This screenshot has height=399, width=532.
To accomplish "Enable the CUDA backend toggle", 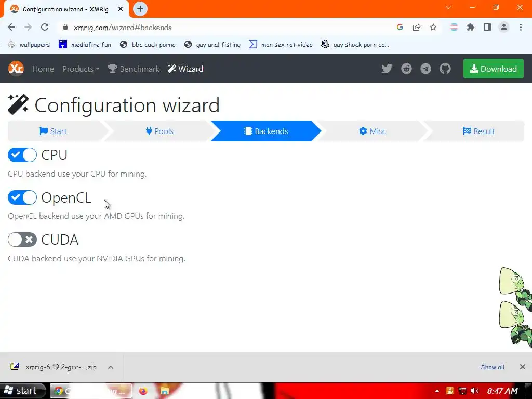I will [x=22, y=240].
